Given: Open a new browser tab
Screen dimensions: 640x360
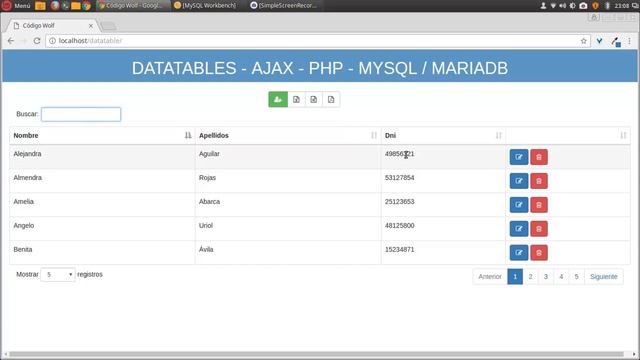Looking at the screenshot, I should coord(108,26).
